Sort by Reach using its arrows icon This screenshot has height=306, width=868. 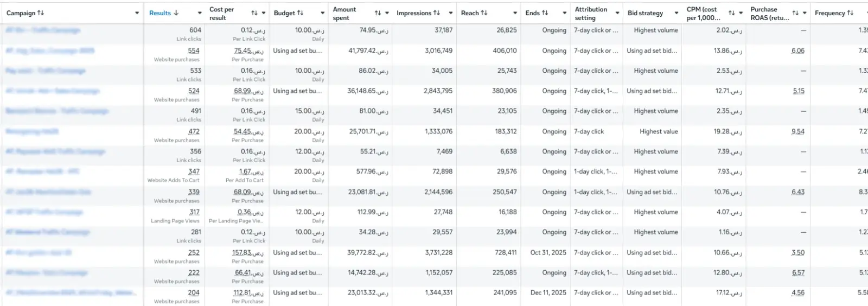484,13
